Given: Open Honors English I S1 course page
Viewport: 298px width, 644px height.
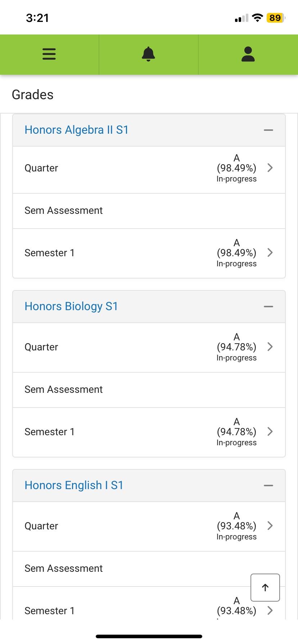Looking at the screenshot, I should [x=74, y=485].
